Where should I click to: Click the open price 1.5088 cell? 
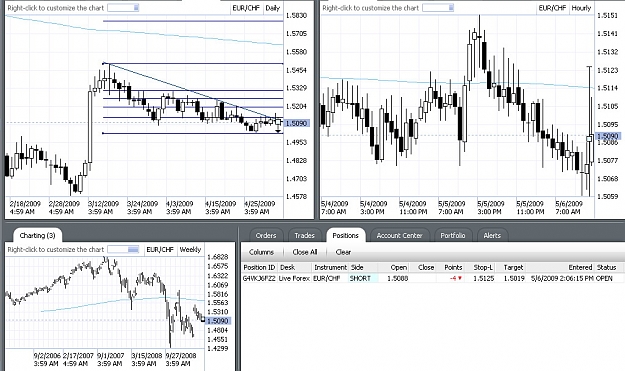point(397,278)
